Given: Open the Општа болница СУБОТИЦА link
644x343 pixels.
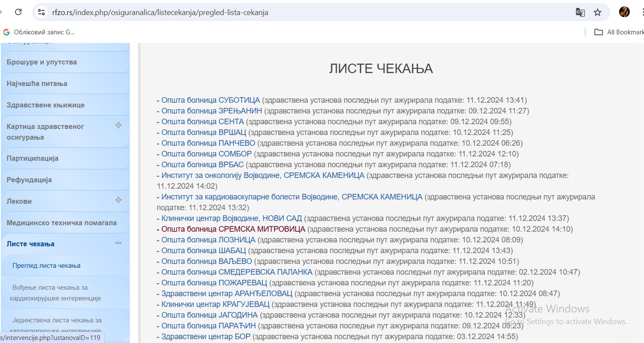Looking at the screenshot, I should click(210, 100).
